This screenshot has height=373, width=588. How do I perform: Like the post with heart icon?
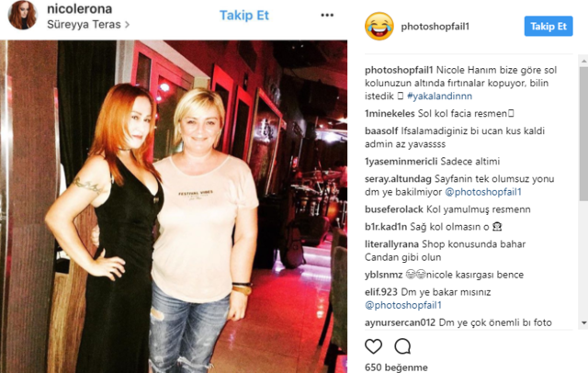(374, 346)
